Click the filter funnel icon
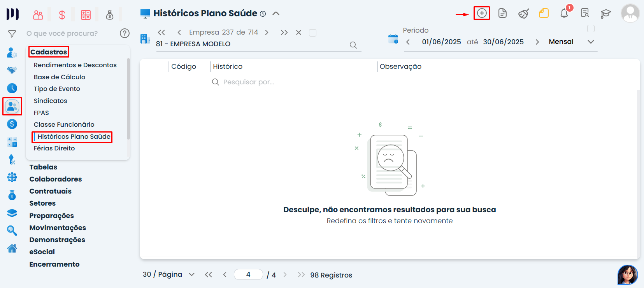The height and width of the screenshot is (288, 644). (x=12, y=34)
